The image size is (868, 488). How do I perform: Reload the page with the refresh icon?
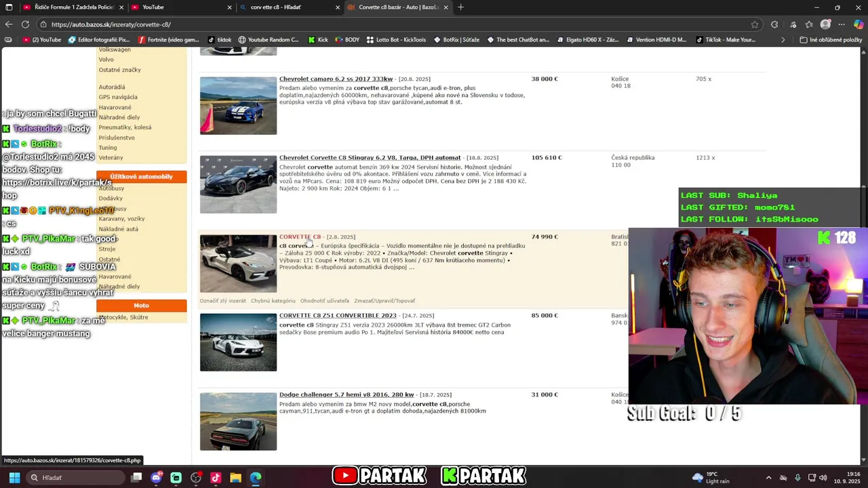point(25,24)
